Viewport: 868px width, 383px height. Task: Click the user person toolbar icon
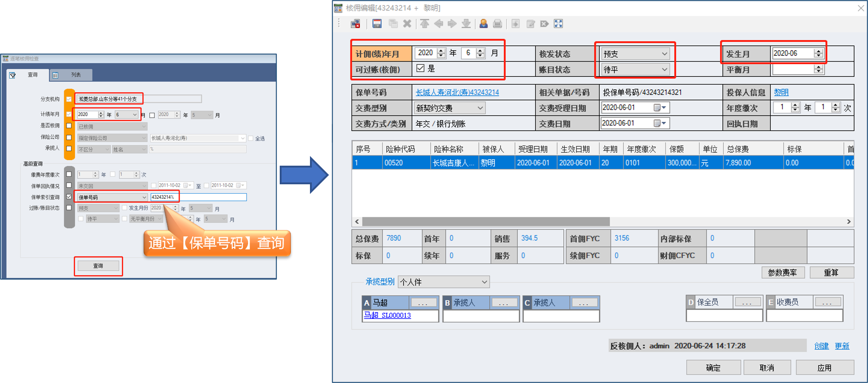coord(484,24)
